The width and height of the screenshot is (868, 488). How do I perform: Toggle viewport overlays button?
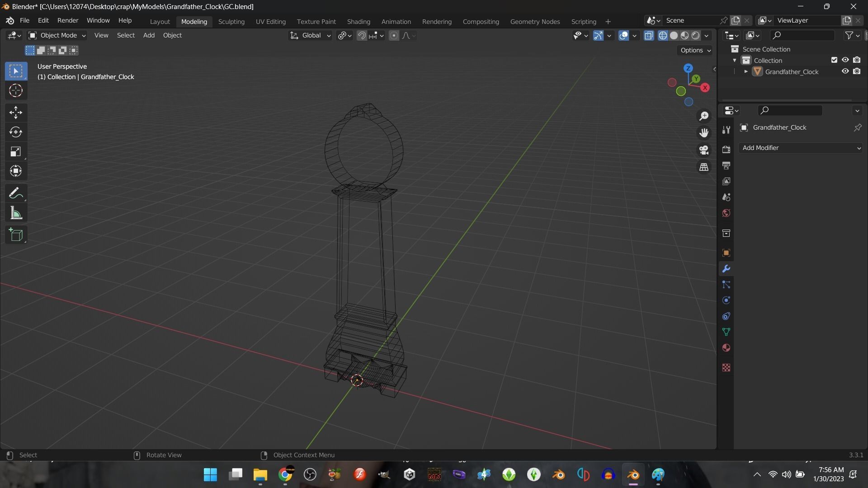[623, 35]
